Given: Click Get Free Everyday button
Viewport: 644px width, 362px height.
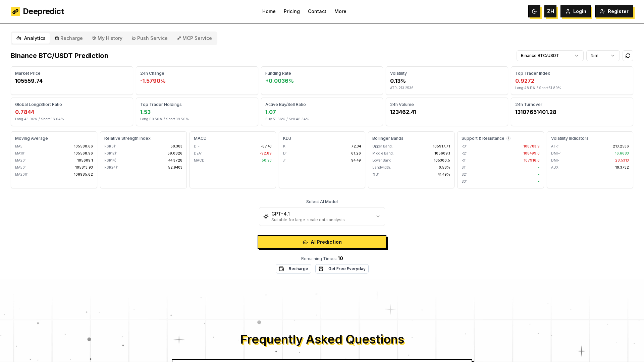Looking at the screenshot, I should (342, 269).
